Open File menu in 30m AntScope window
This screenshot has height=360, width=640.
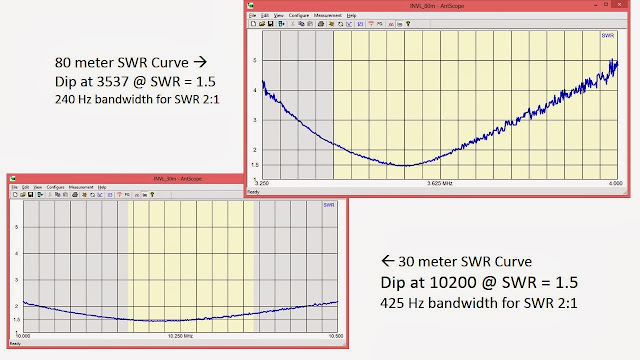(14, 187)
